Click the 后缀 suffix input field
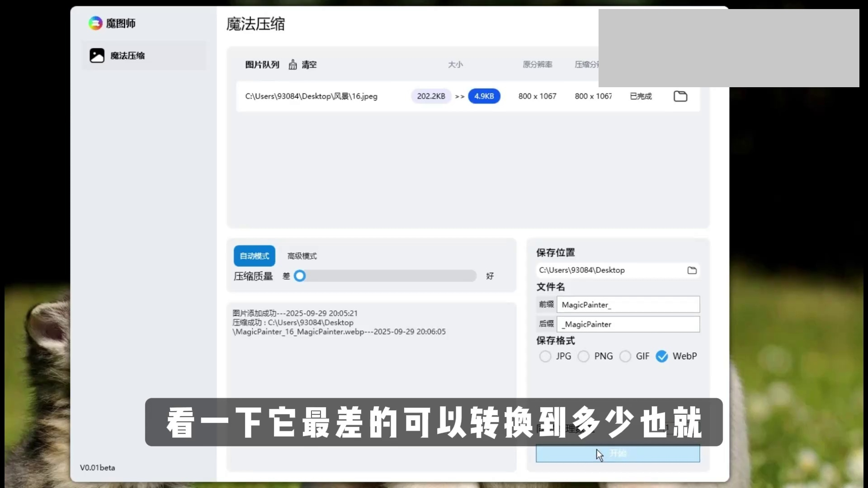Image resolution: width=868 pixels, height=488 pixels. [627, 324]
